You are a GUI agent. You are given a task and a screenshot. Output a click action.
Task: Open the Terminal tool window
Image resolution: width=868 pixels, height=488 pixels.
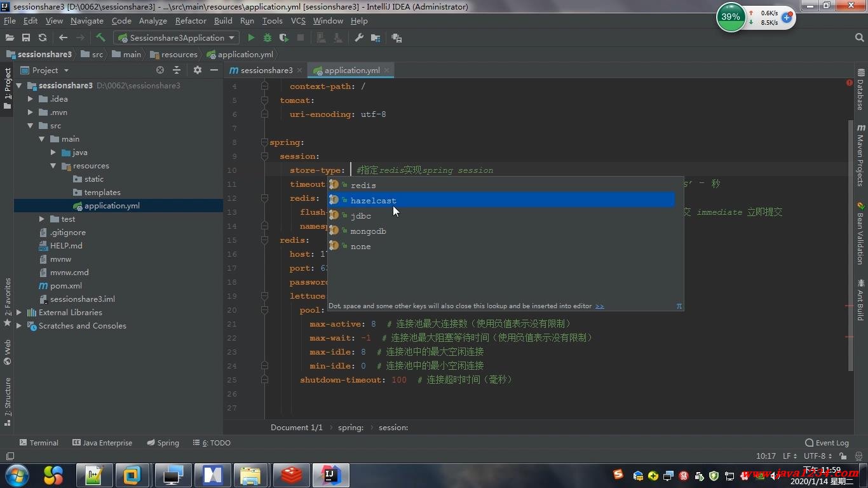pyautogui.click(x=39, y=443)
